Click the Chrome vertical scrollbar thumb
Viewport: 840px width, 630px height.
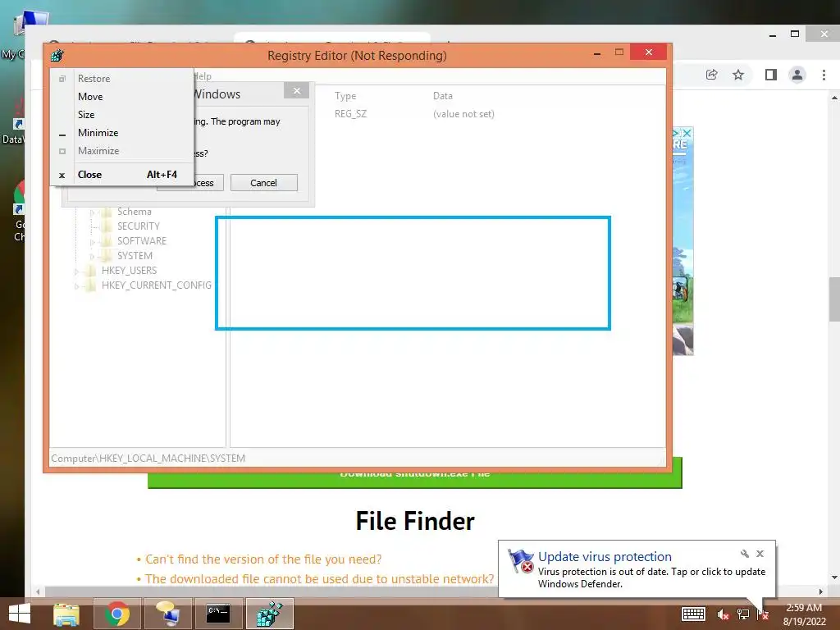[834, 299]
